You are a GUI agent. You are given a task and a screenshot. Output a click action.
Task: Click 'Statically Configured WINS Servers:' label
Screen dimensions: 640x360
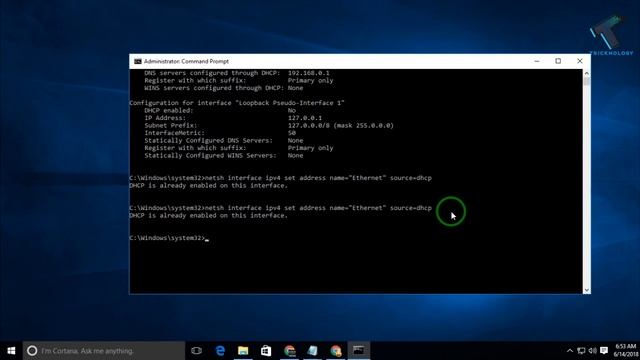coord(210,156)
